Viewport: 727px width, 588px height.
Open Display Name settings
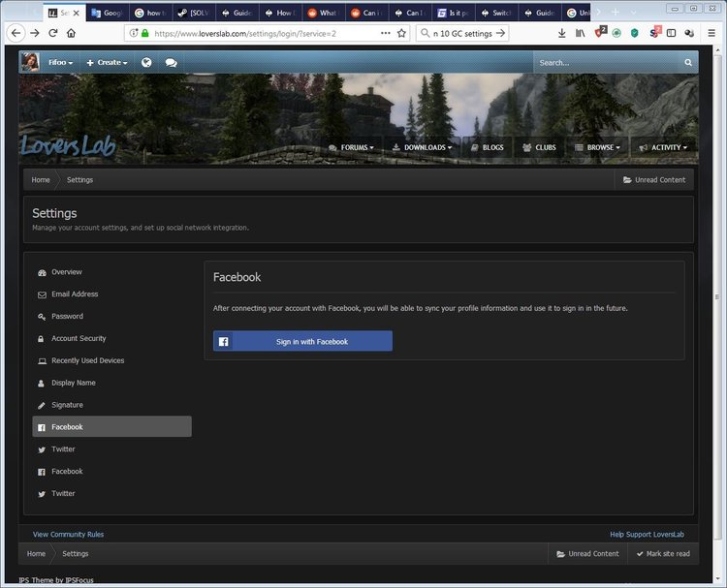pos(111,383)
